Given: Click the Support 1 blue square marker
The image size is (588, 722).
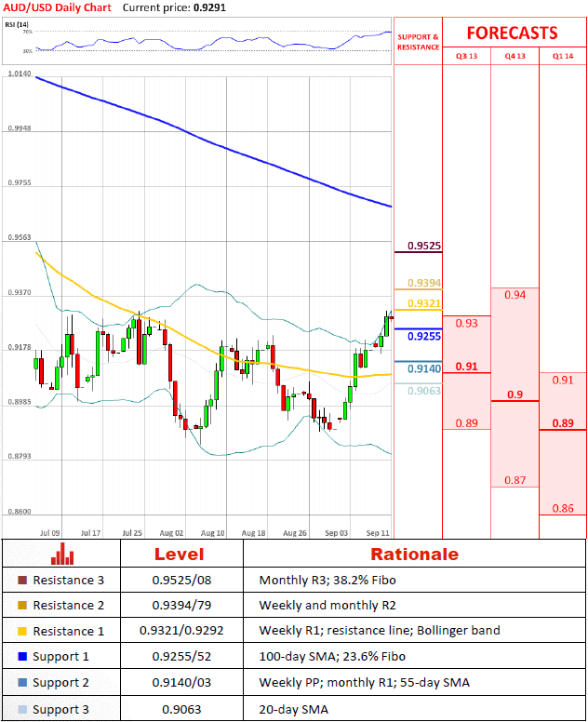Looking at the screenshot, I should point(22,657).
